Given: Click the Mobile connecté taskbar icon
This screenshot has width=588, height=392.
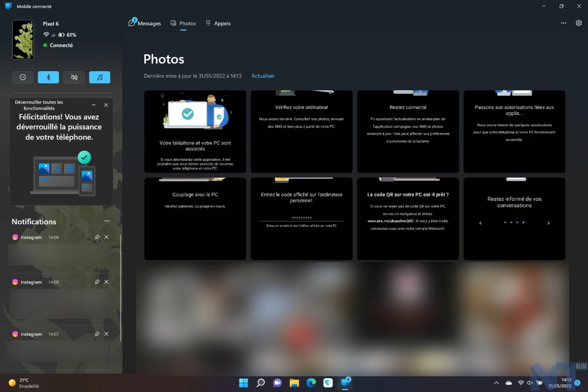Looking at the screenshot, I should click(x=345, y=383).
